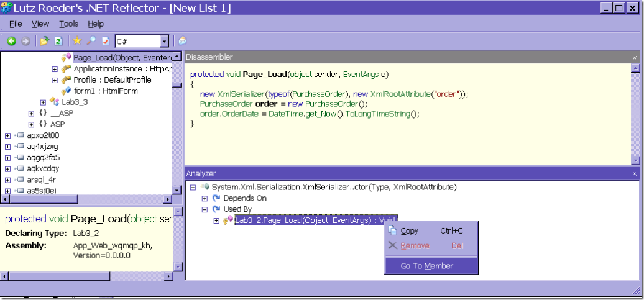Click the Declaring Type value Lab3_2
644x300 pixels.
[x=86, y=234]
